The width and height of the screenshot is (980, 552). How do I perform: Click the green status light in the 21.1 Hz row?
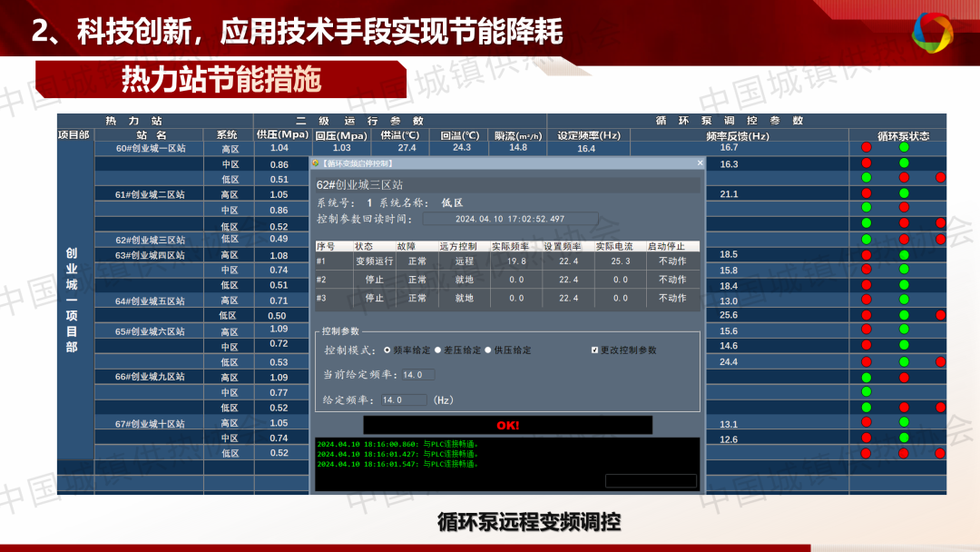click(x=904, y=193)
